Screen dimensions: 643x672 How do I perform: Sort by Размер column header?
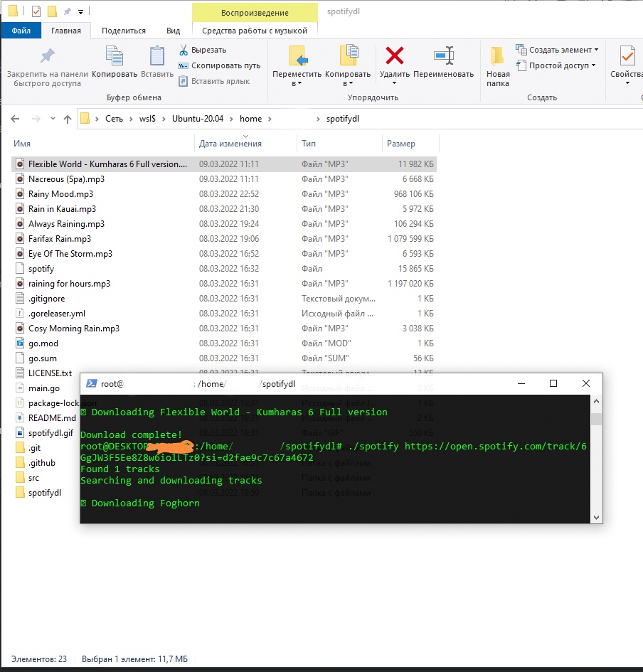400,144
